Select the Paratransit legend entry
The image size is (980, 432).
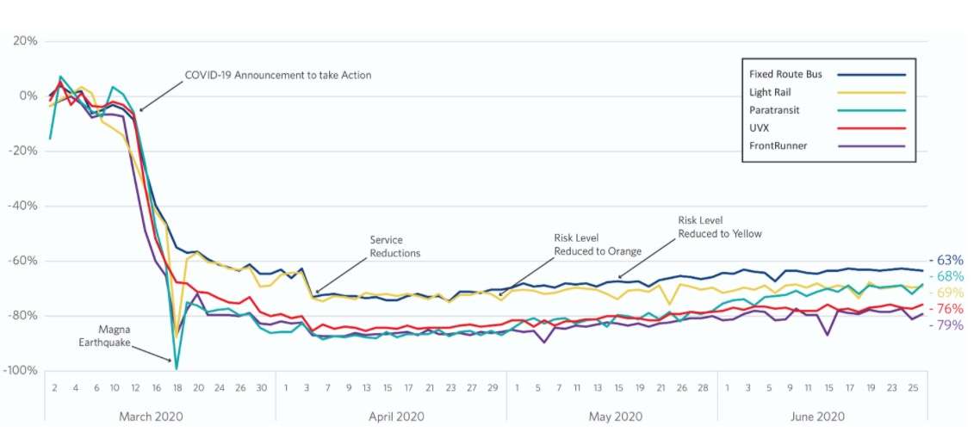pyautogui.click(x=778, y=110)
